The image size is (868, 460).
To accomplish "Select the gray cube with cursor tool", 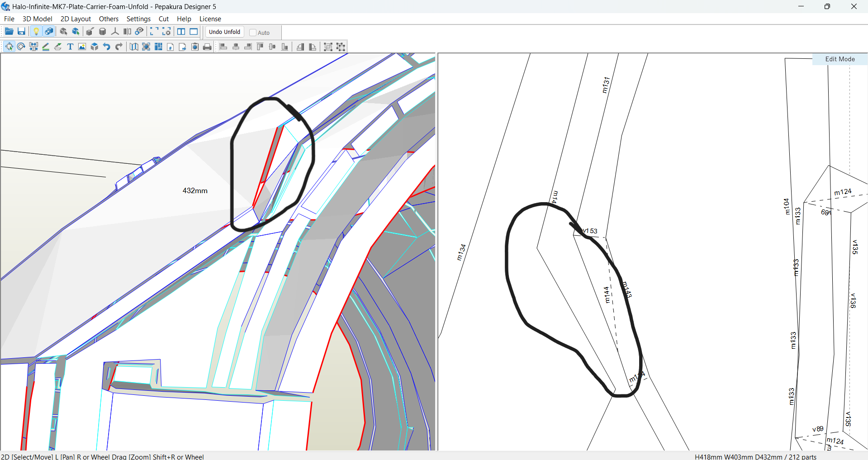I will 63,32.
